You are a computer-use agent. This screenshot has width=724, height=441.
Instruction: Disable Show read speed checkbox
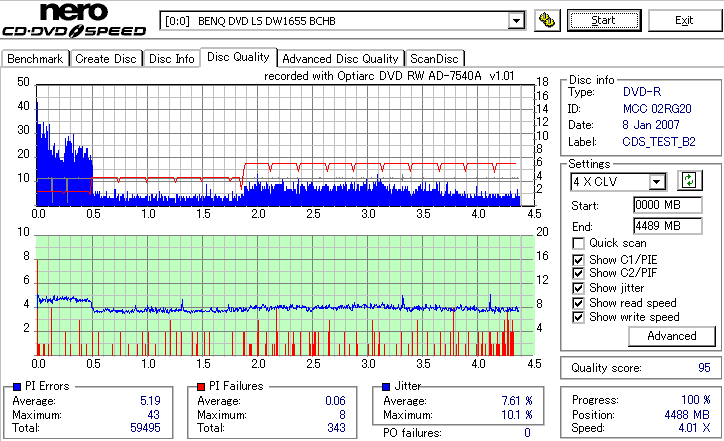[x=578, y=303]
